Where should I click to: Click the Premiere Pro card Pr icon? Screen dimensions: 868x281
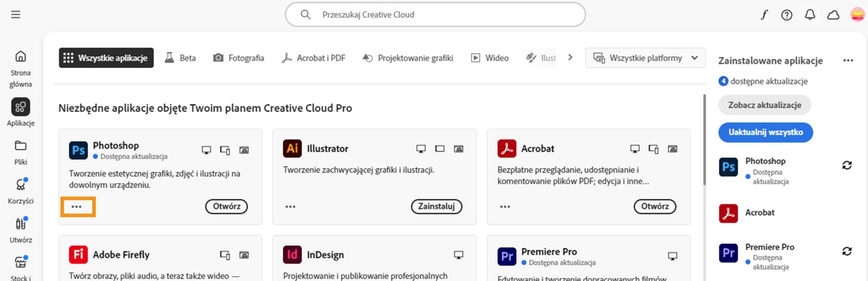point(507,257)
